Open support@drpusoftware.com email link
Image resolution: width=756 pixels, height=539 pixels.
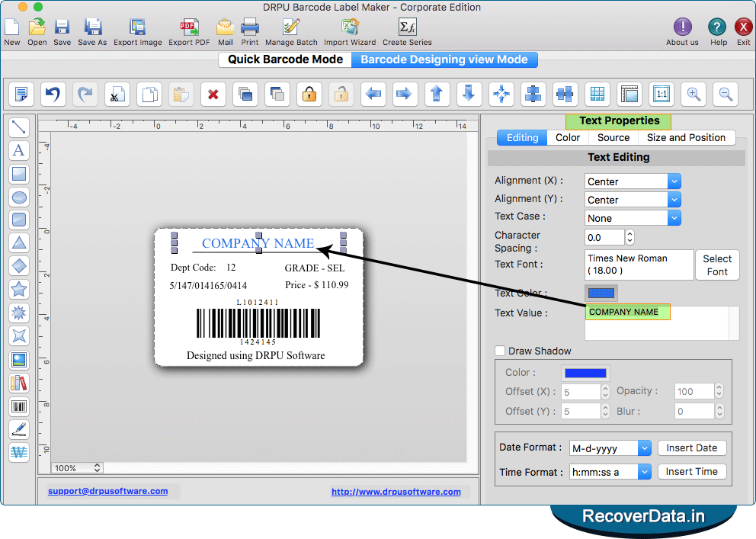click(x=108, y=491)
